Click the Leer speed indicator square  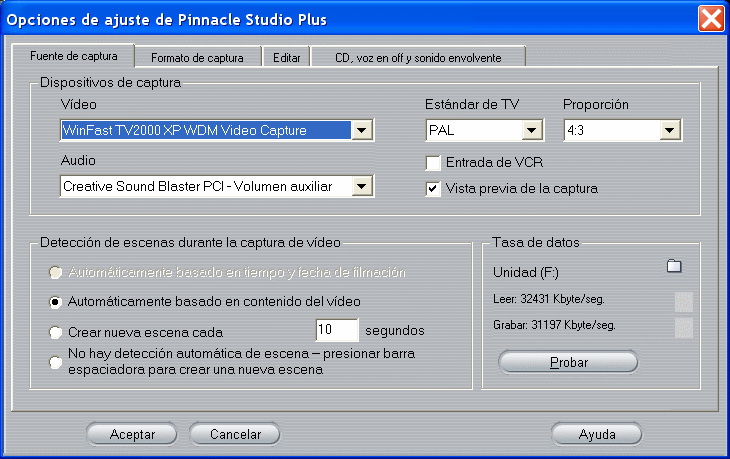[683, 302]
